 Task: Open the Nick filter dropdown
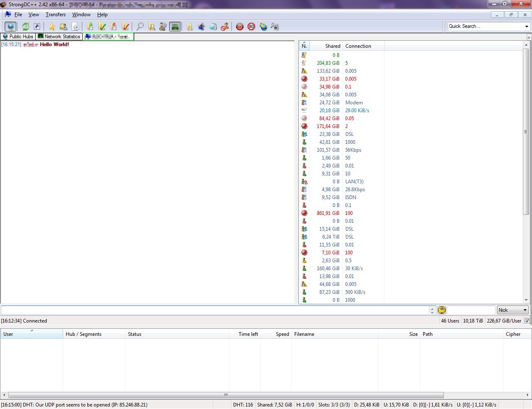pyautogui.click(x=512, y=310)
